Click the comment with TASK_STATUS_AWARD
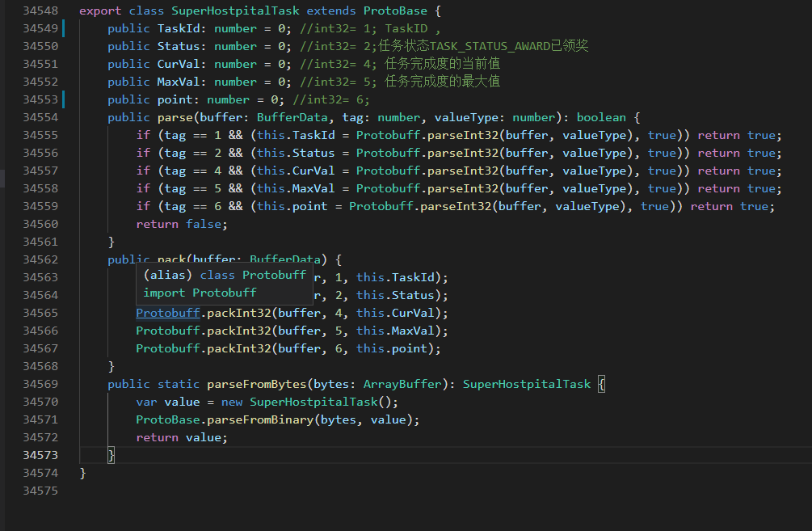This screenshot has height=531, width=812. 444,46
